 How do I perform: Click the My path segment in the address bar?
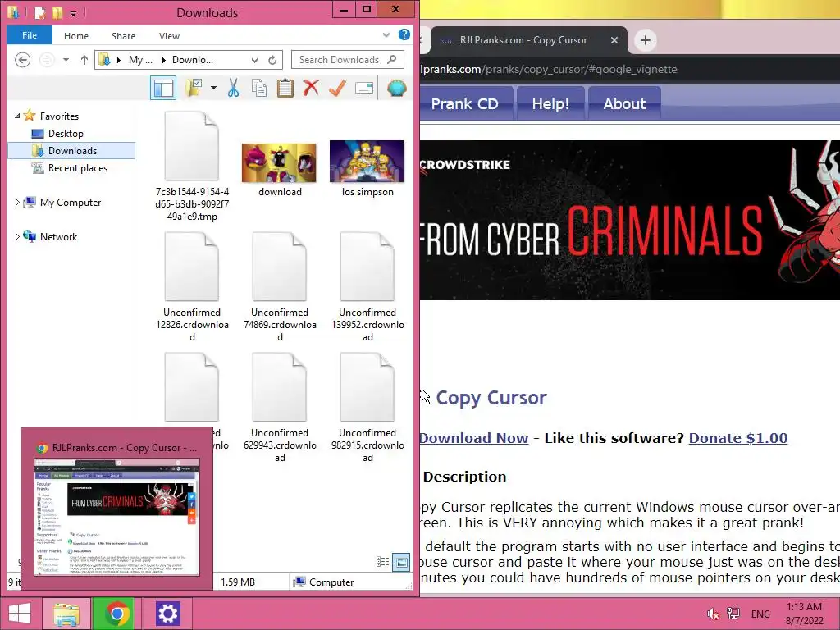[140, 60]
